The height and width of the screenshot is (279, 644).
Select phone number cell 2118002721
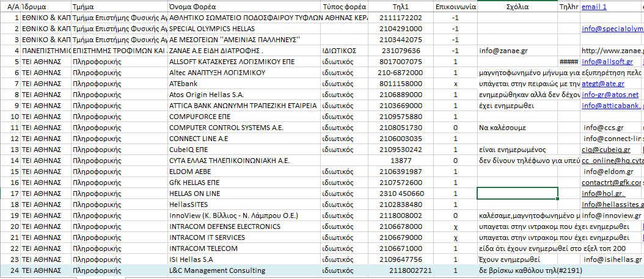(401, 270)
